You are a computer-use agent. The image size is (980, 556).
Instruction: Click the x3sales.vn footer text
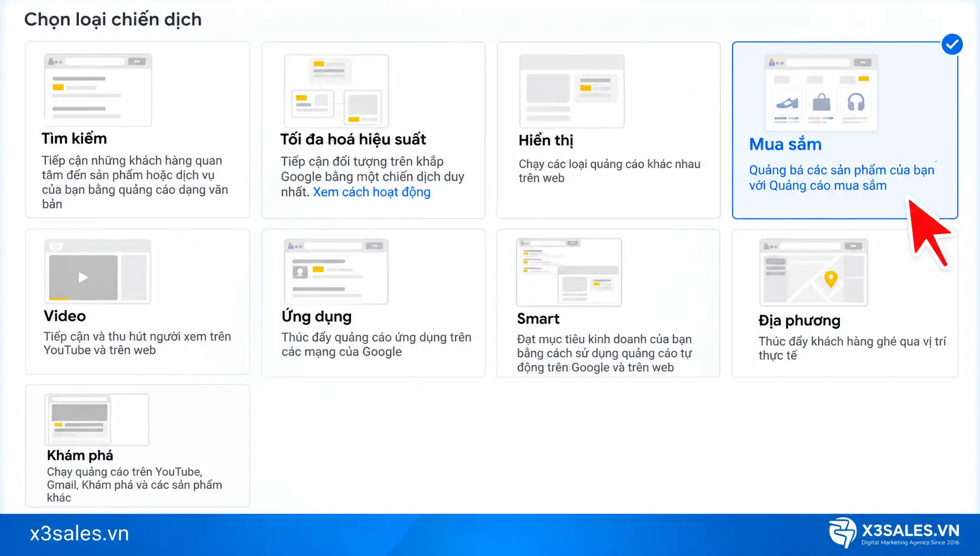click(79, 534)
